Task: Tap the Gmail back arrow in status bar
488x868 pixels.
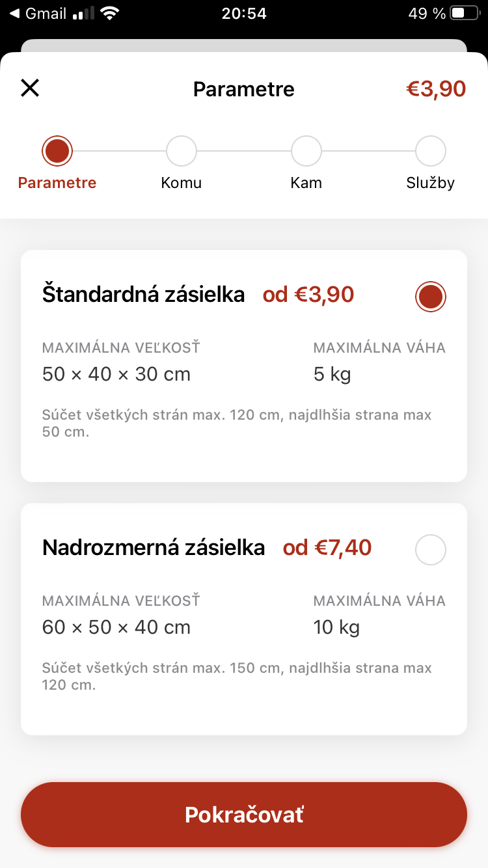Action: coord(14,14)
